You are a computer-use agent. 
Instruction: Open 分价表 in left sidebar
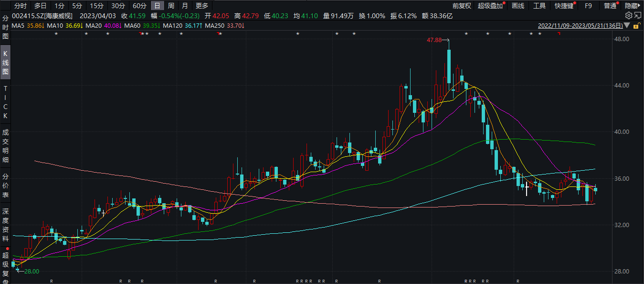click(6, 185)
